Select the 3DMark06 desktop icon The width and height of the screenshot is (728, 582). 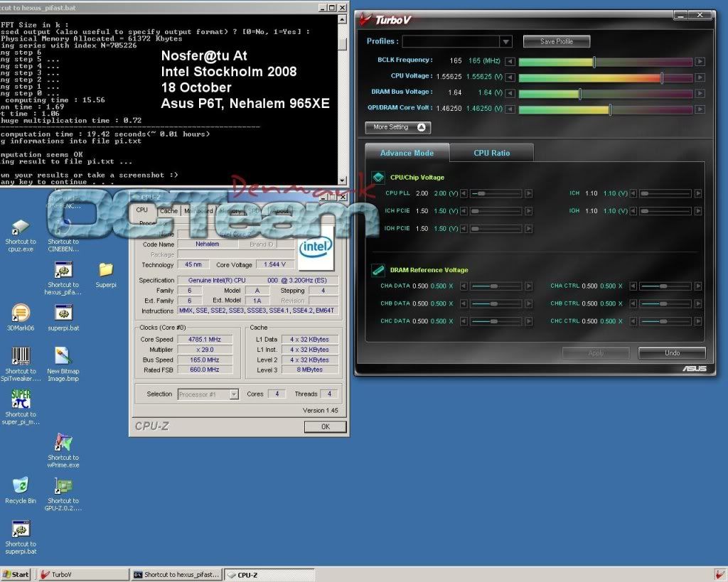(21, 318)
